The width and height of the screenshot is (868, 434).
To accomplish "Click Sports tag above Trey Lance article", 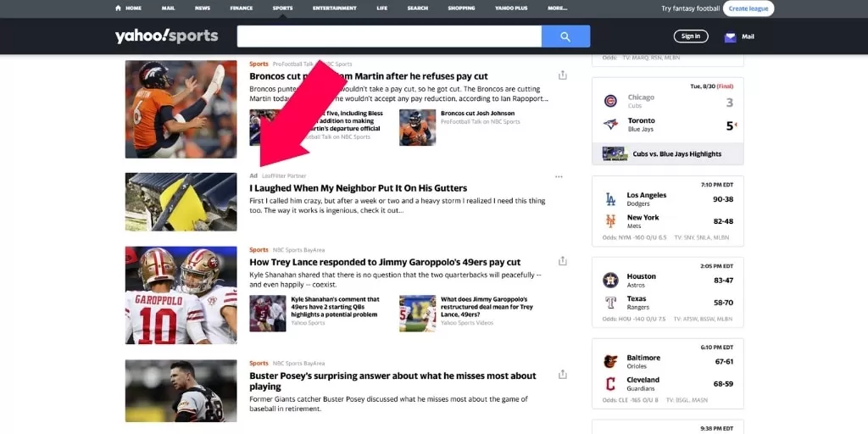I will point(259,250).
